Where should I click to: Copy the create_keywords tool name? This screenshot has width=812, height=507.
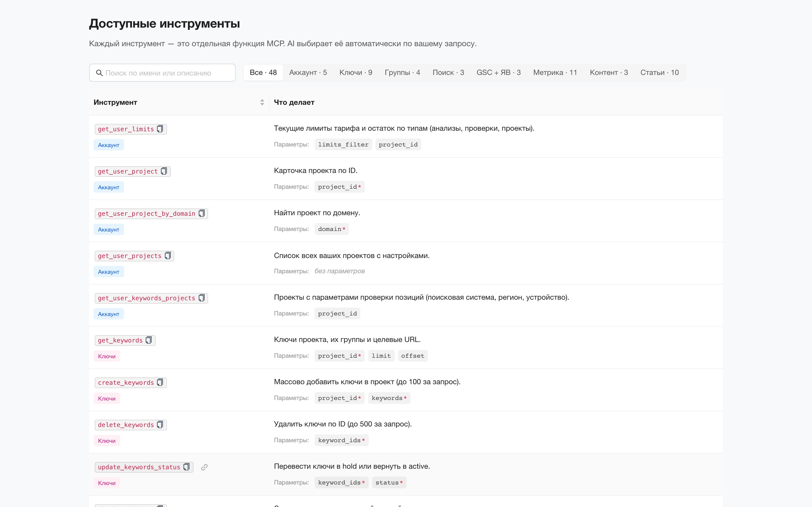[x=160, y=383]
